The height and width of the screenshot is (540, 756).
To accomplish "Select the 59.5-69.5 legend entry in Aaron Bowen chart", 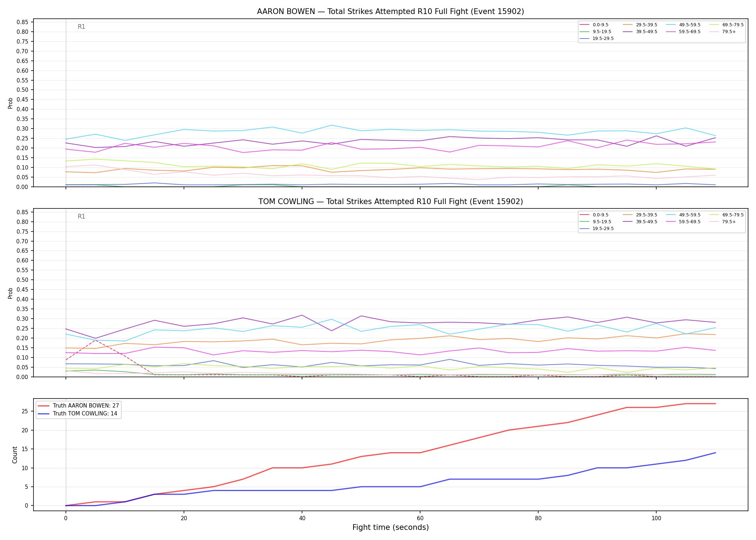I will point(683,32).
